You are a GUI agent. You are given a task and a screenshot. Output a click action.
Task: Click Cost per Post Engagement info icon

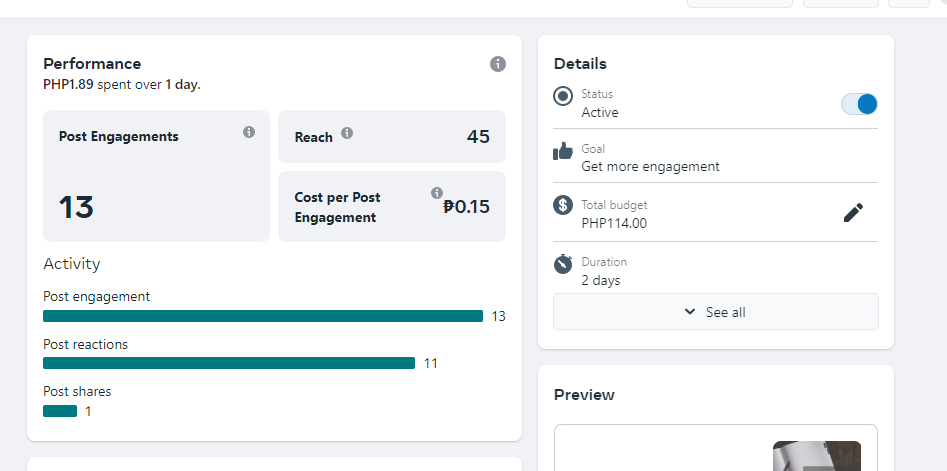click(x=437, y=192)
